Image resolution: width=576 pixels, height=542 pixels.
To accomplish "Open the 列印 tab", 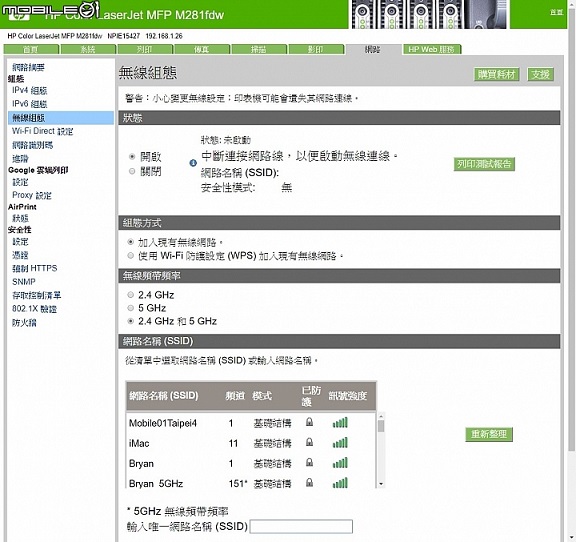I will [145, 49].
